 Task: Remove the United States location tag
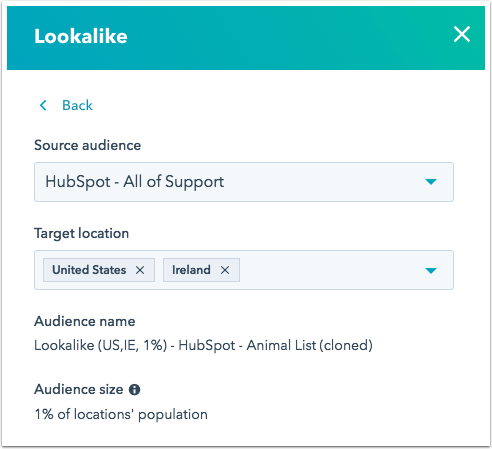[x=140, y=270]
